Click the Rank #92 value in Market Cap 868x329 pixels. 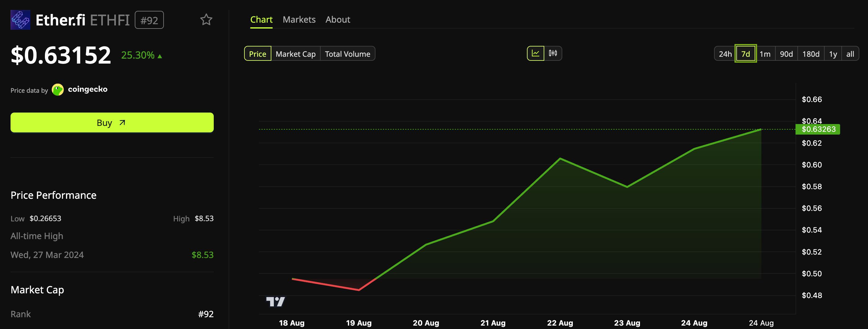[206, 314]
